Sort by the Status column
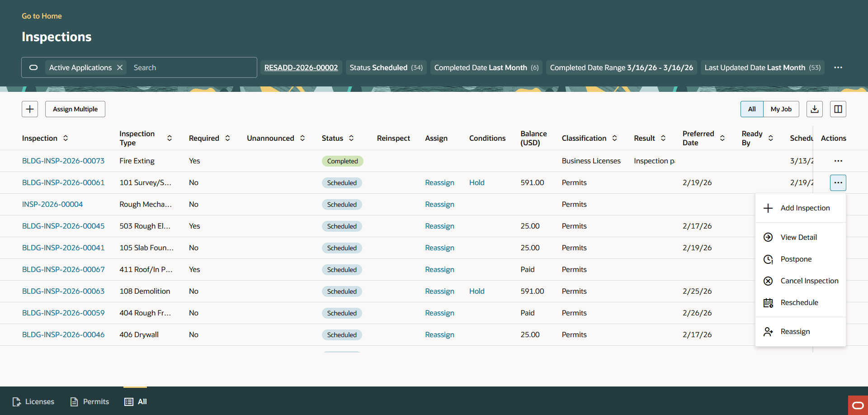Screen dimensions: 868x415 (x=352, y=138)
